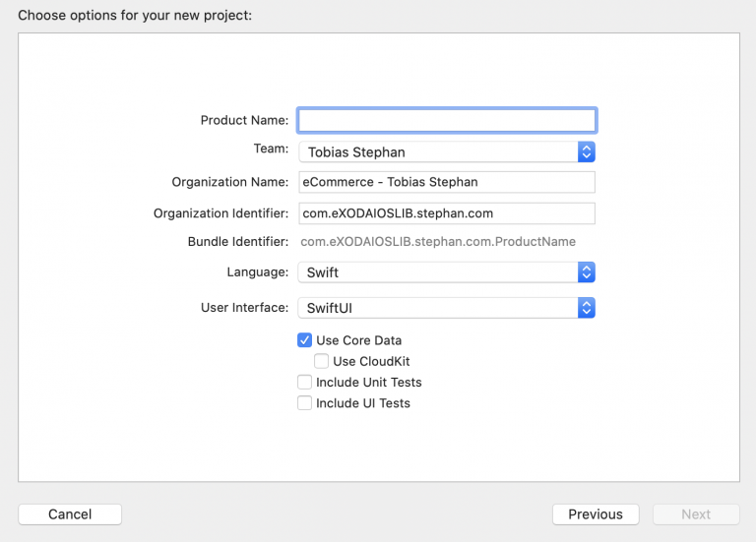Click the "Choose options for your new project" heading

point(135,16)
